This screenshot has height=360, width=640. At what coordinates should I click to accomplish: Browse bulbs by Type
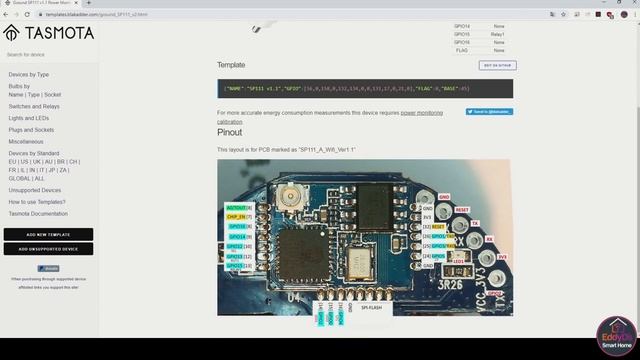33,94
